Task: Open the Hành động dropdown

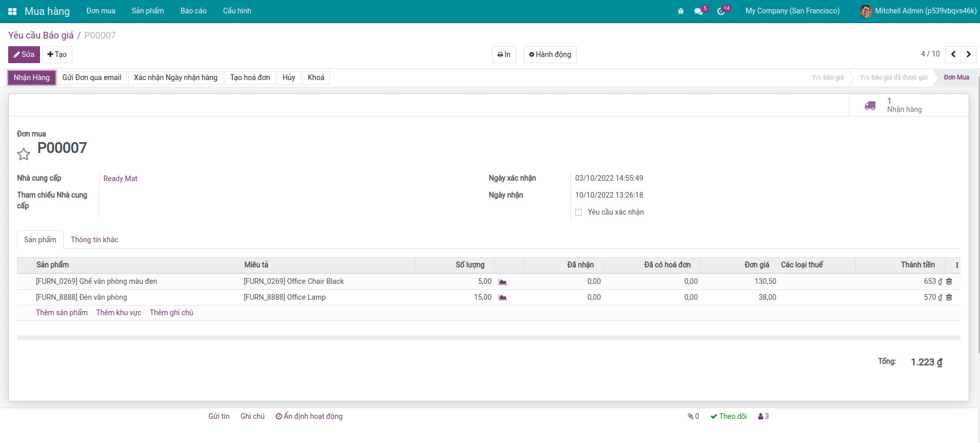Action: click(550, 54)
